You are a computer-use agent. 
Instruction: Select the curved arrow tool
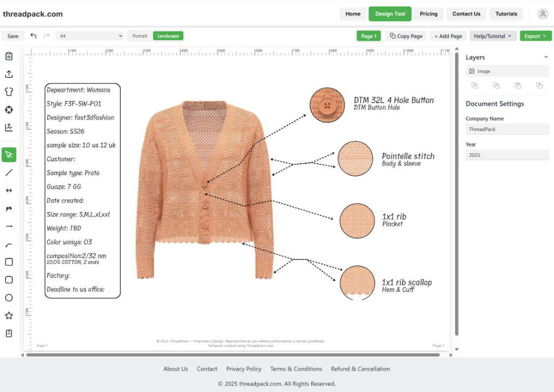[x=9, y=244]
